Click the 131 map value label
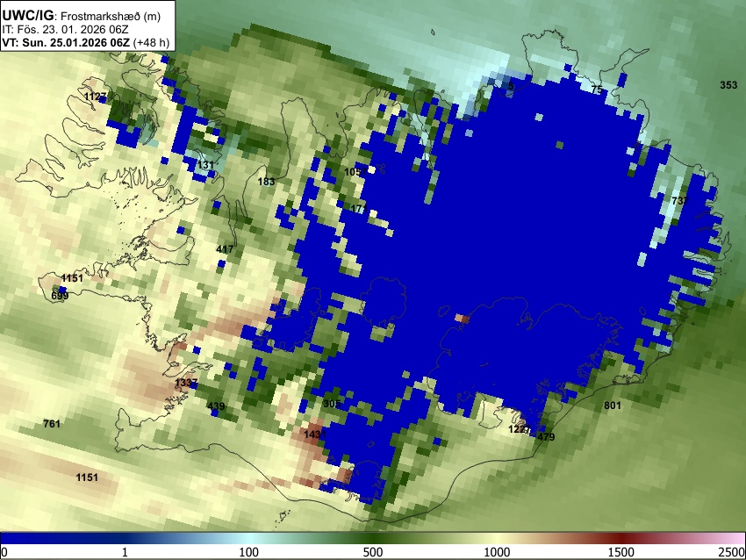746x560 pixels. tap(205, 165)
